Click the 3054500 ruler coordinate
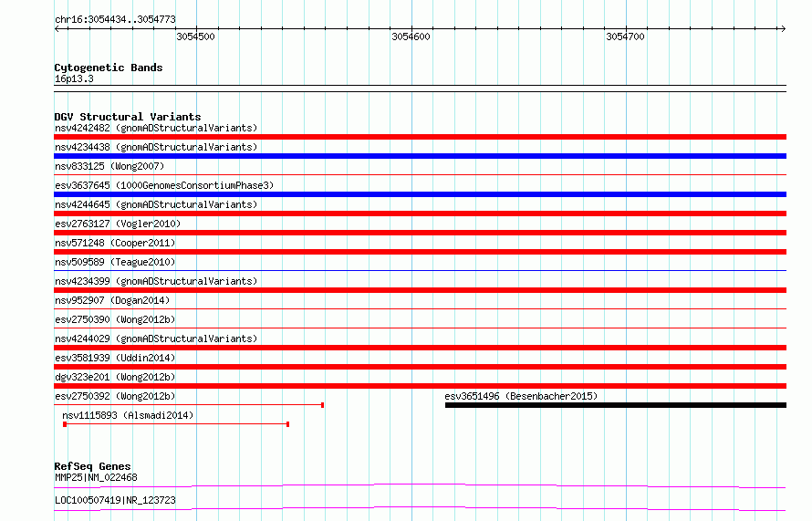Screen dimensions: 812x521 (x=195, y=36)
